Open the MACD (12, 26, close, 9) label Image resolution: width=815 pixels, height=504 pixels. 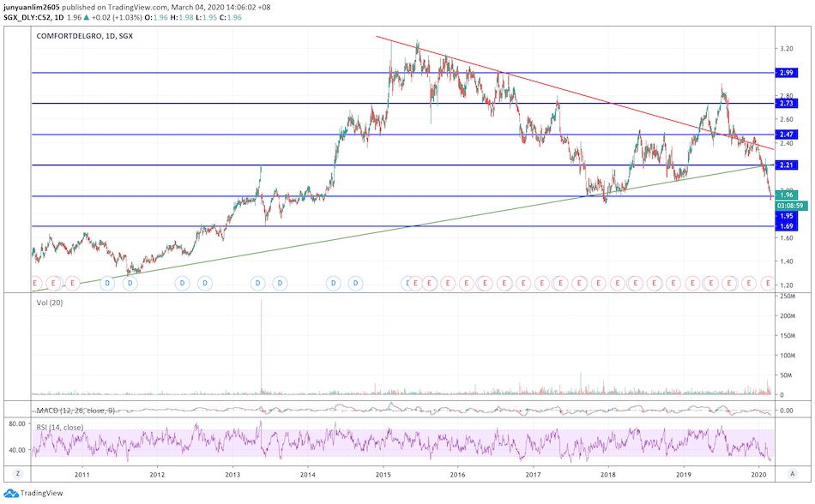click(75, 411)
